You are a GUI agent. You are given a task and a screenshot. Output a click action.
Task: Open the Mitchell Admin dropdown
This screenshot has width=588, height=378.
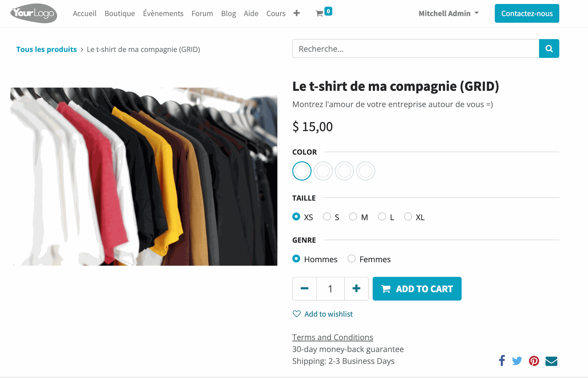pyautogui.click(x=449, y=13)
